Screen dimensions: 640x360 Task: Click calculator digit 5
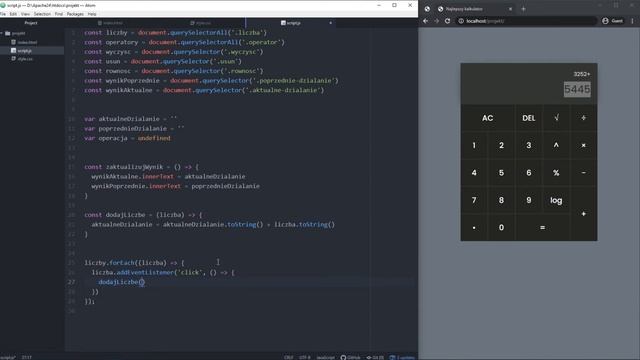coord(501,173)
